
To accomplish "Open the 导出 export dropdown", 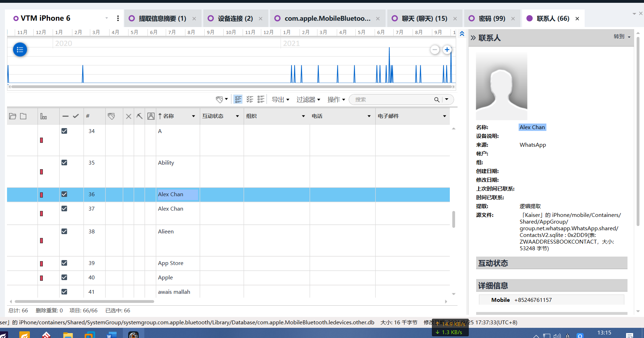I will pyautogui.click(x=281, y=99).
